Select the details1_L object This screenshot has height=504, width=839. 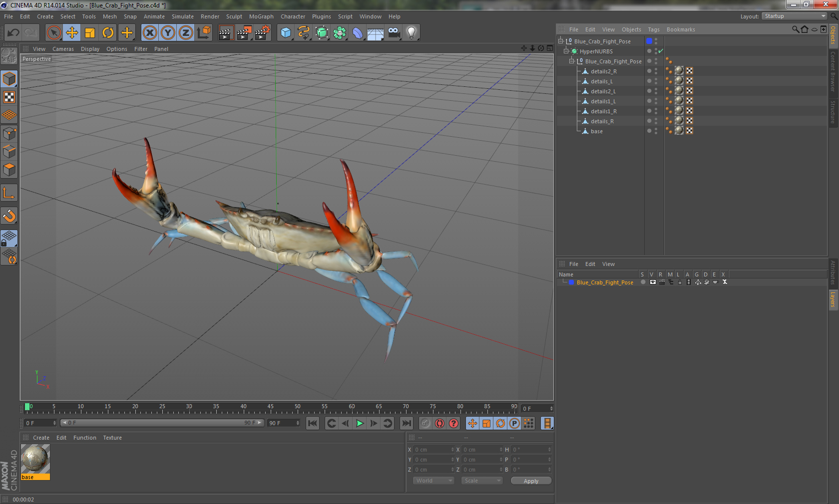(603, 101)
